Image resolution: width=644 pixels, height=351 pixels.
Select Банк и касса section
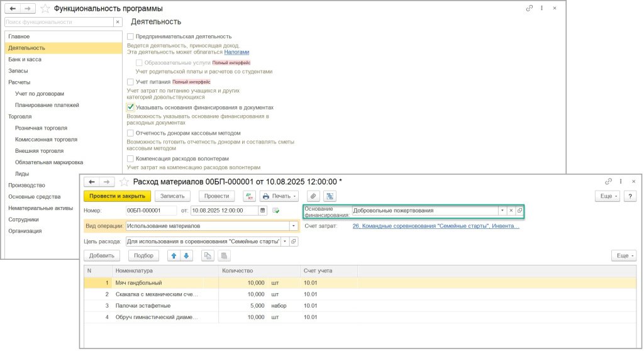25,59
